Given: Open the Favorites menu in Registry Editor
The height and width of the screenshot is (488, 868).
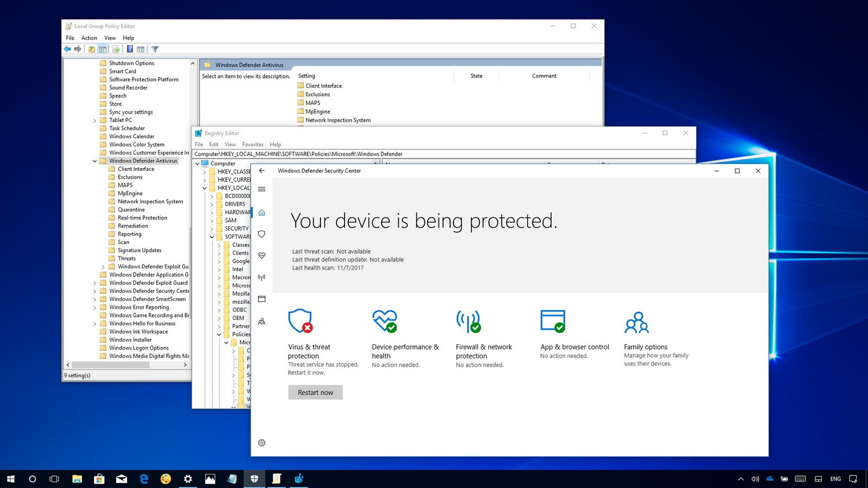Looking at the screenshot, I should [253, 144].
